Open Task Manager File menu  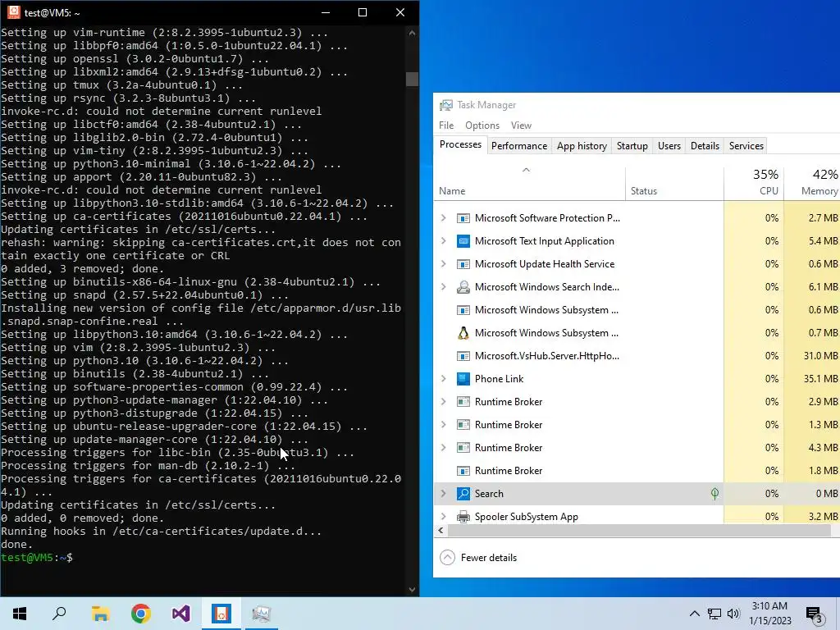pos(446,126)
